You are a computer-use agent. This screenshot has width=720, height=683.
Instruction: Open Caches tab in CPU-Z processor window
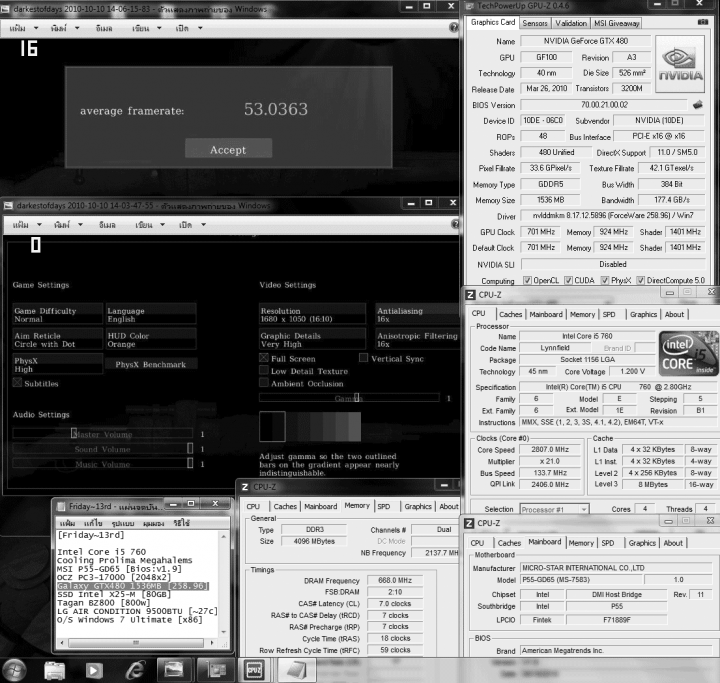tap(511, 314)
